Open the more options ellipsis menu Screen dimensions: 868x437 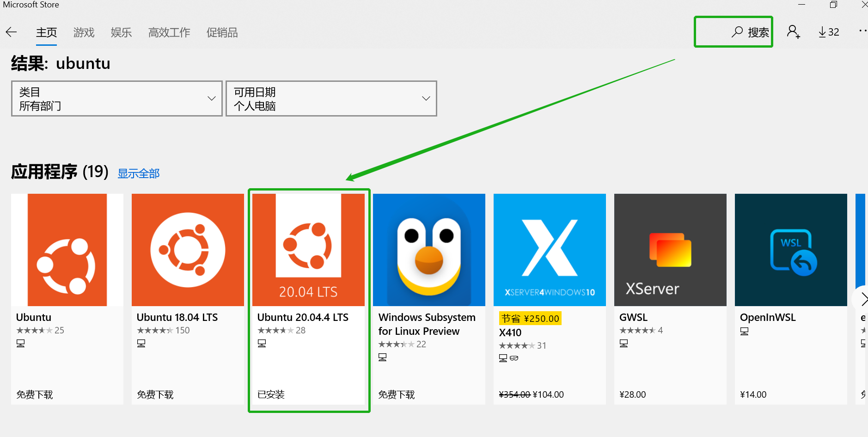point(863,31)
